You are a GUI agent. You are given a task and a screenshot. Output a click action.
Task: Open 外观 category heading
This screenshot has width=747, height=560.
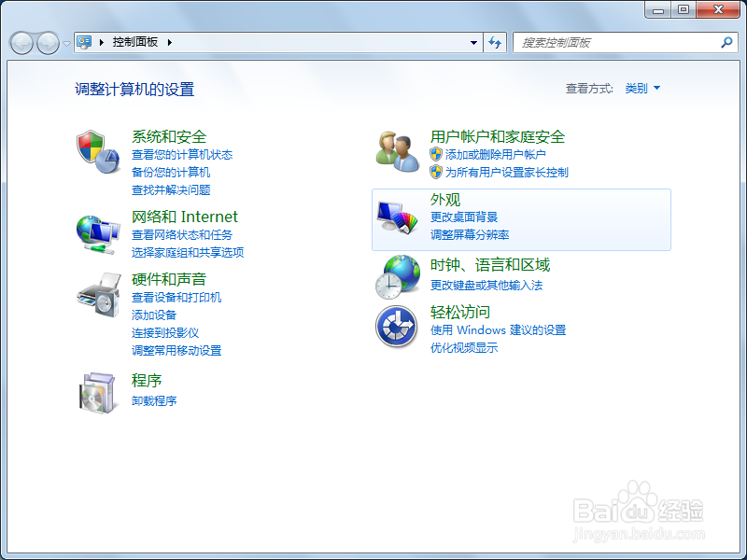pyautogui.click(x=445, y=200)
